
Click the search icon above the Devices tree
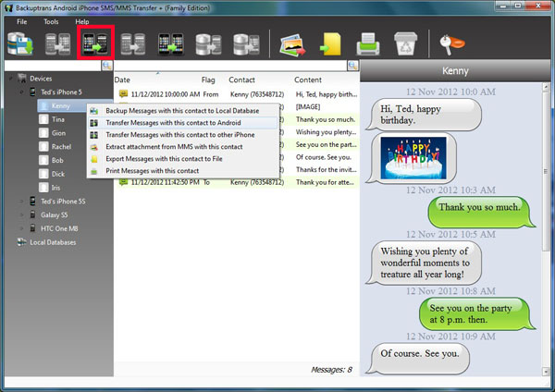[x=107, y=66]
